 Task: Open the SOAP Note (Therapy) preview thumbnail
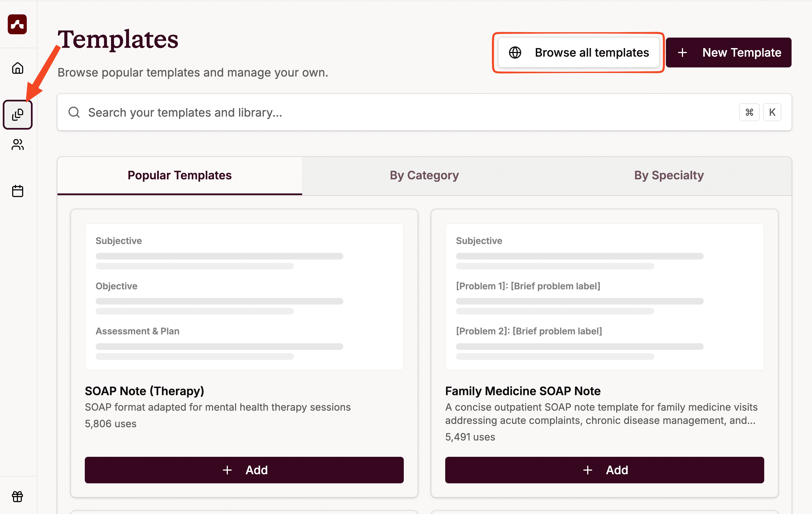click(x=244, y=297)
